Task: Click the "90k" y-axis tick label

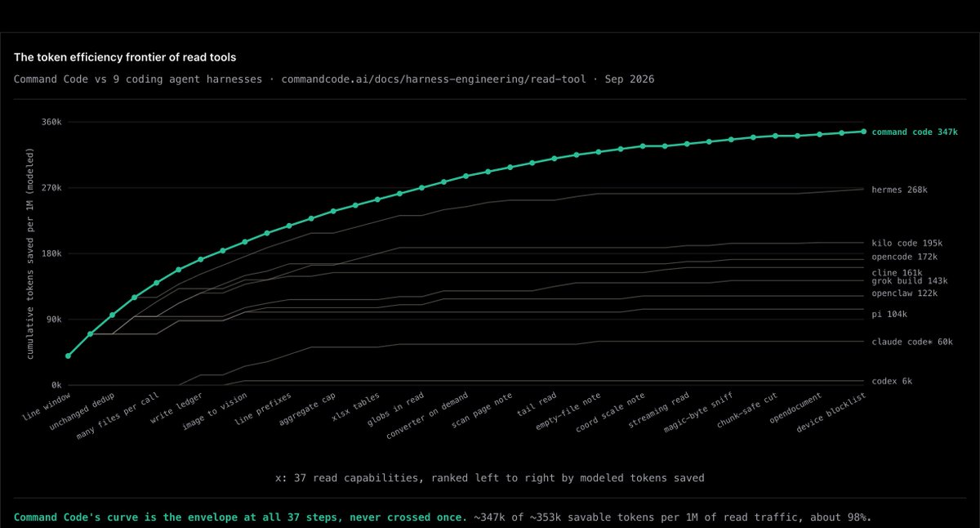Action: point(54,320)
